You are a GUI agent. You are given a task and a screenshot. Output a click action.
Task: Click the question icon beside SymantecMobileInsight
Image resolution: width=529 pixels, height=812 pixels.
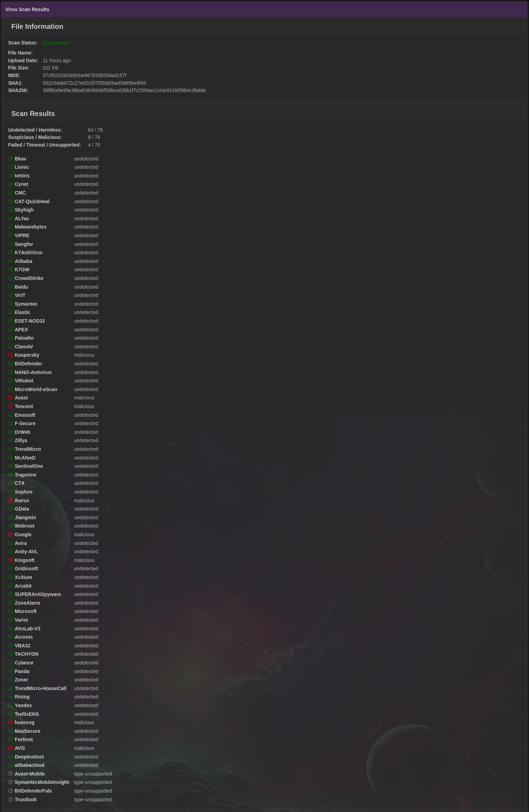tap(10, 782)
